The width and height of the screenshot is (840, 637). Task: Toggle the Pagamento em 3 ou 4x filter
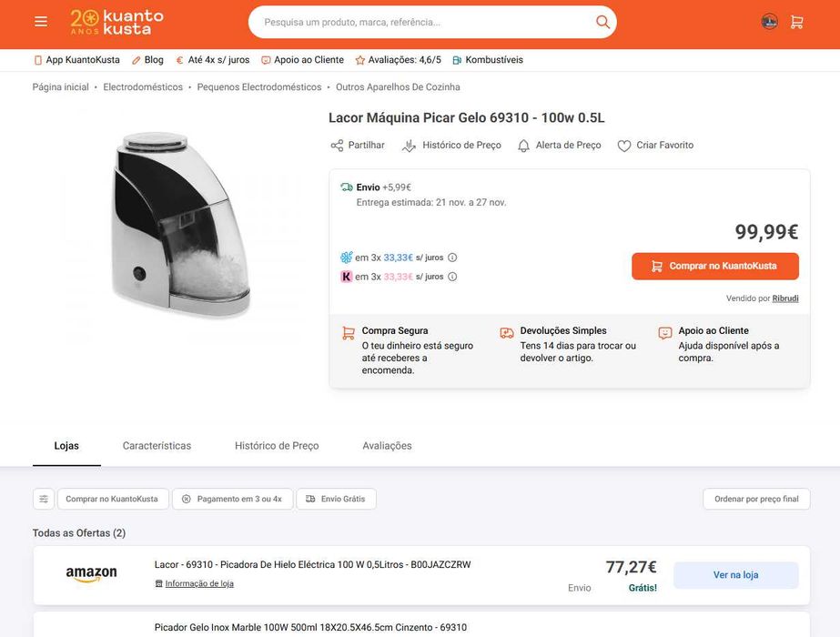232,499
